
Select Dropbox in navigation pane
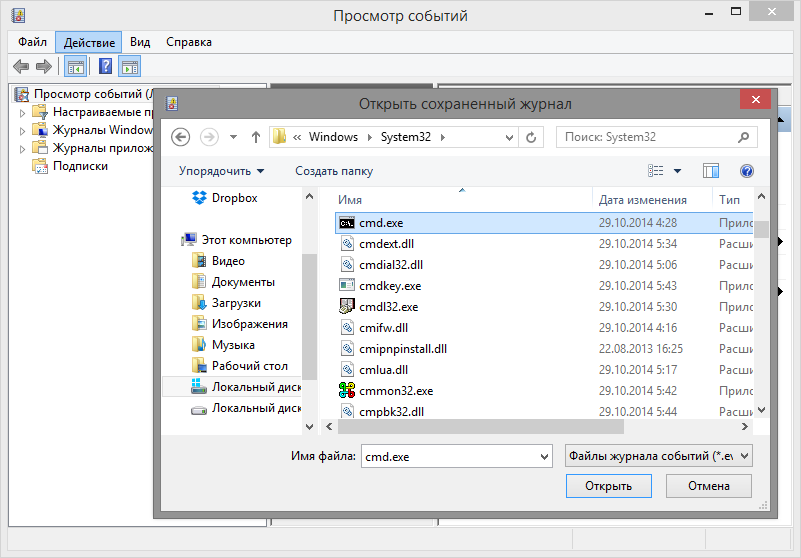coord(224,198)
